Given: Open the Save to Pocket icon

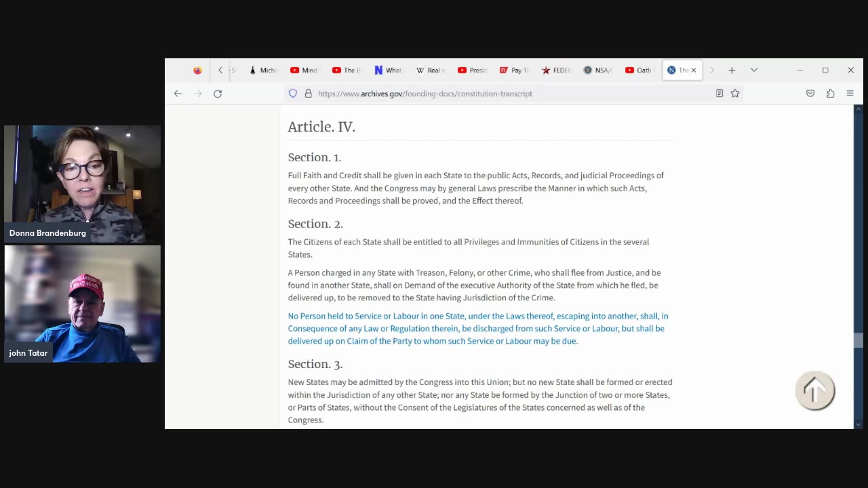Looking at the screenshot, I should (x=810, y=94).
